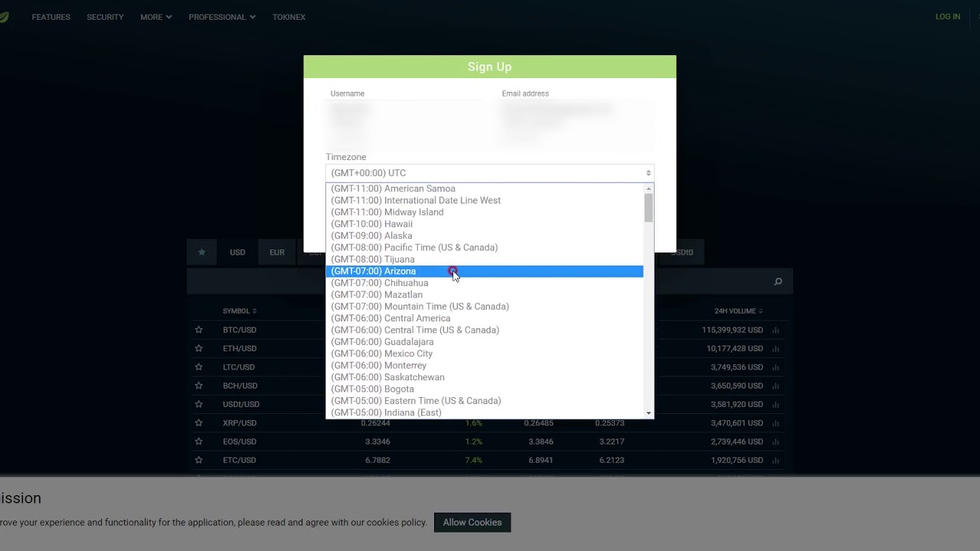Select Alaska timezone option
Image resolution: width=980 pixels, height=551 pixels.
(485, 236)
